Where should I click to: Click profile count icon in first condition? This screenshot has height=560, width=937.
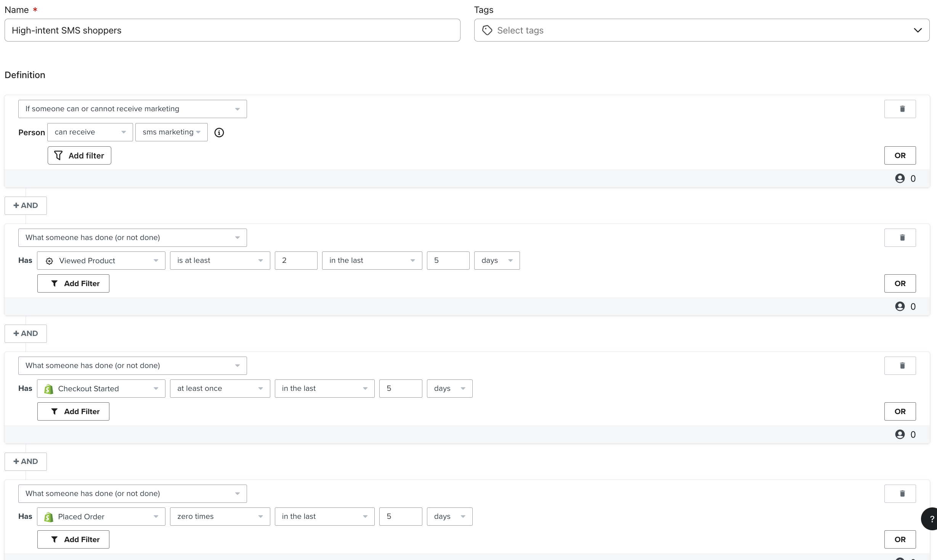coord(900,178)
